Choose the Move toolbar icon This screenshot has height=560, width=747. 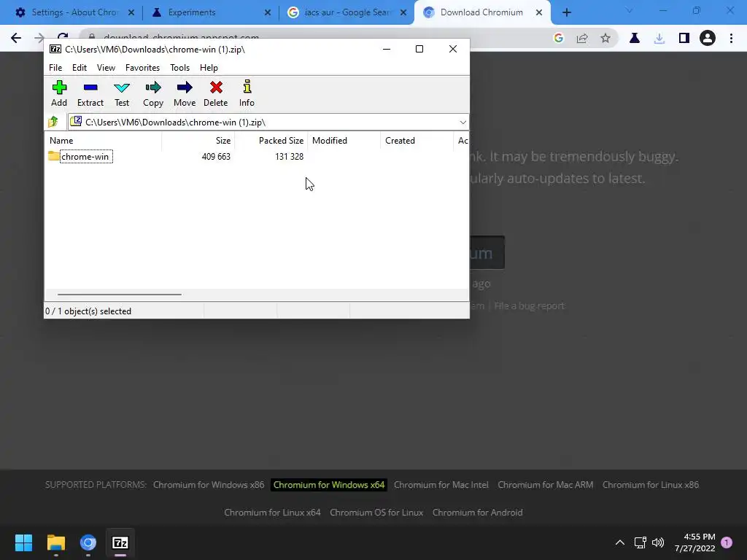coord(185,93)
